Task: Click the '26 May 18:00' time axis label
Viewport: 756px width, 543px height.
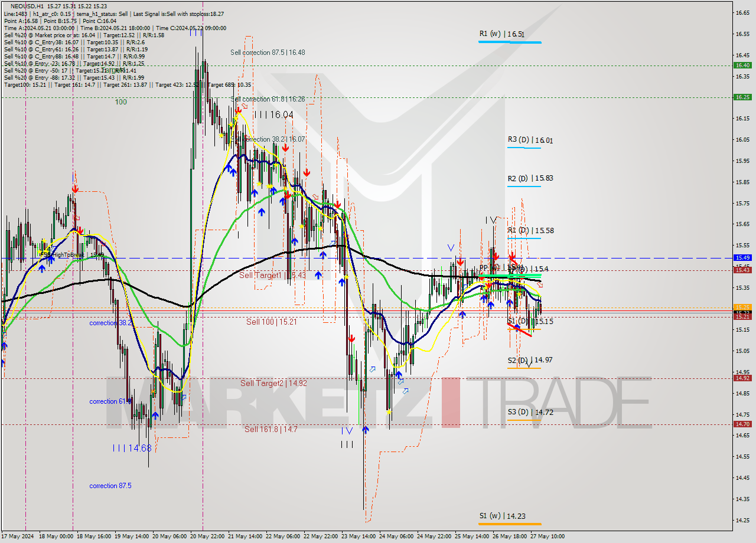Action: pos(511,537)
